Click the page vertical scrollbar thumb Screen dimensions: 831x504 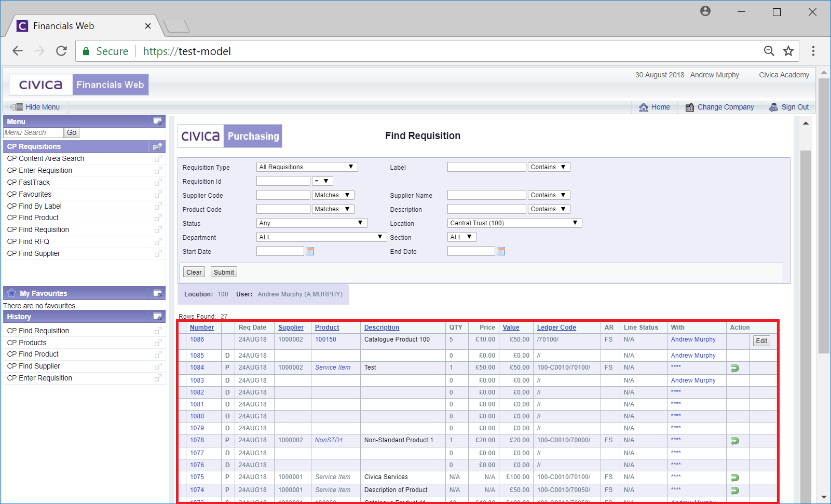click(x=824, y=215)
